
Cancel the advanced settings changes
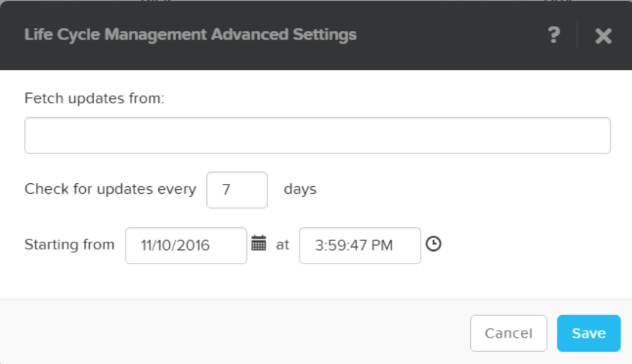pyautogui.click(x=508, y=333)
